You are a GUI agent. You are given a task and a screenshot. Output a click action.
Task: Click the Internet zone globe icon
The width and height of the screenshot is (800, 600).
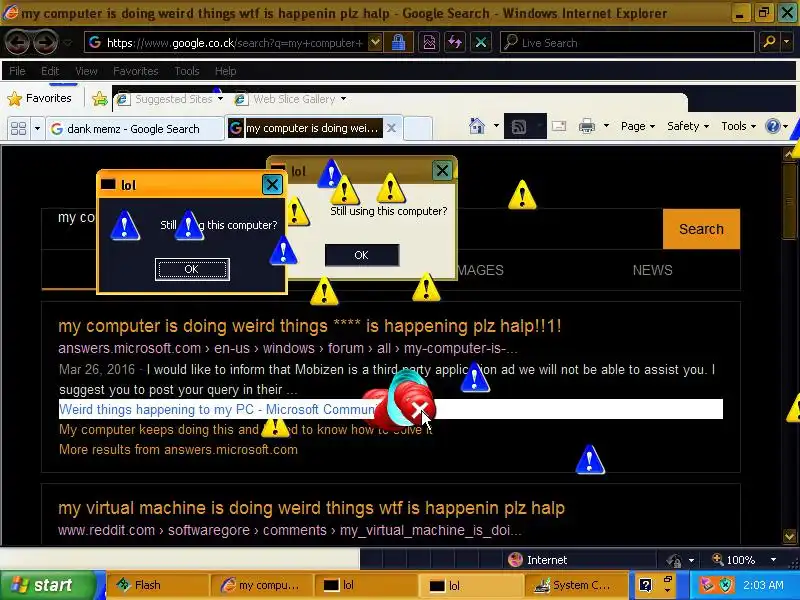coord(515,560)
